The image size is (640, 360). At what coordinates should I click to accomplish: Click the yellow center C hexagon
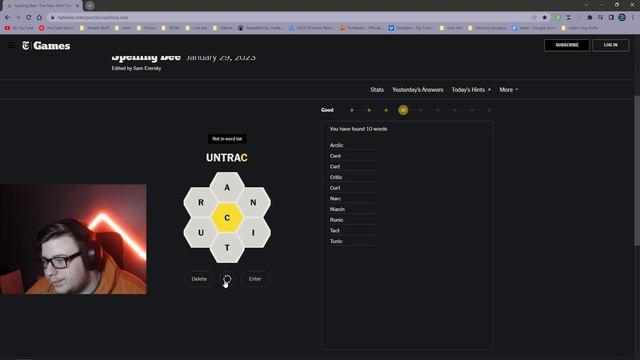(227, 218)
